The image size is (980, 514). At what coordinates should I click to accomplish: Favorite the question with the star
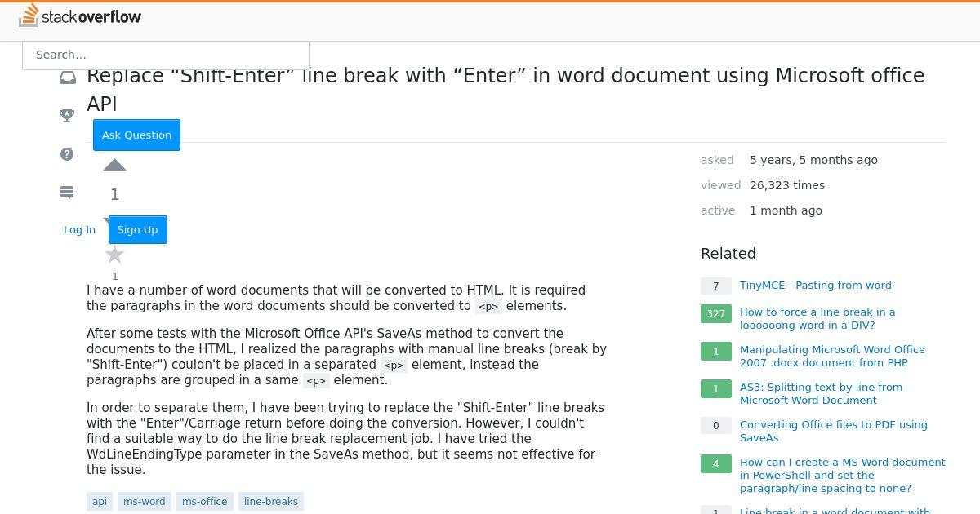tap(114, 255)
